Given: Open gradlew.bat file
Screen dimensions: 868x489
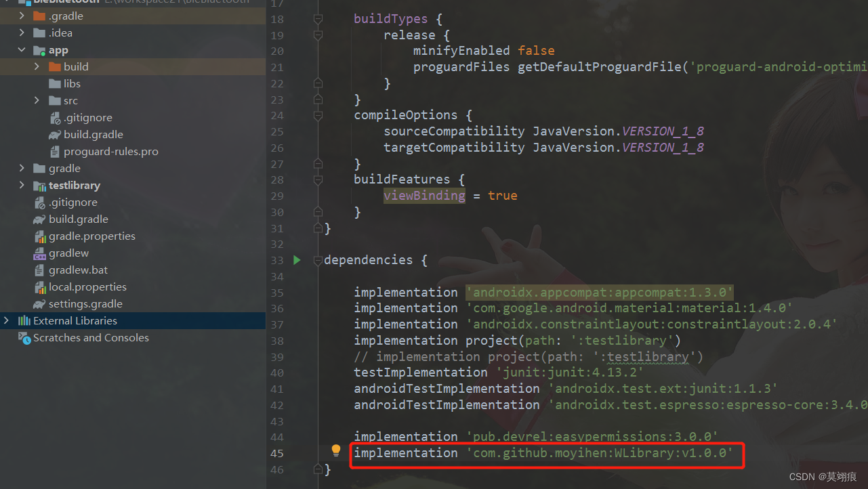Looking at the screenshot, I should [x=78, y=270].
